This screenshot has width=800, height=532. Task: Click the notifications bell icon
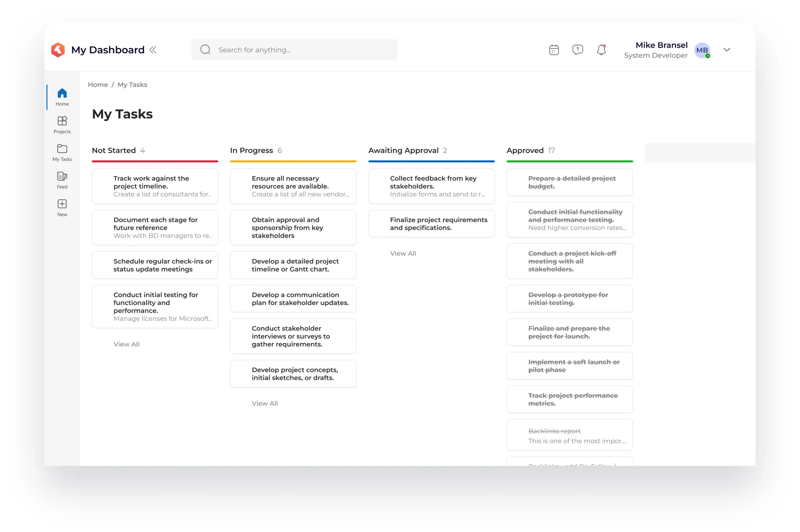[x=601, y=50]
